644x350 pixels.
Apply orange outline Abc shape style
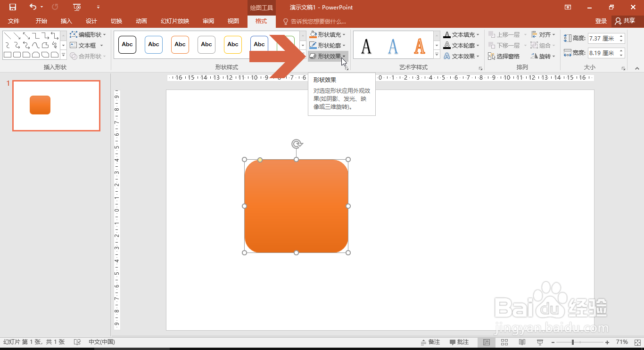180,44
